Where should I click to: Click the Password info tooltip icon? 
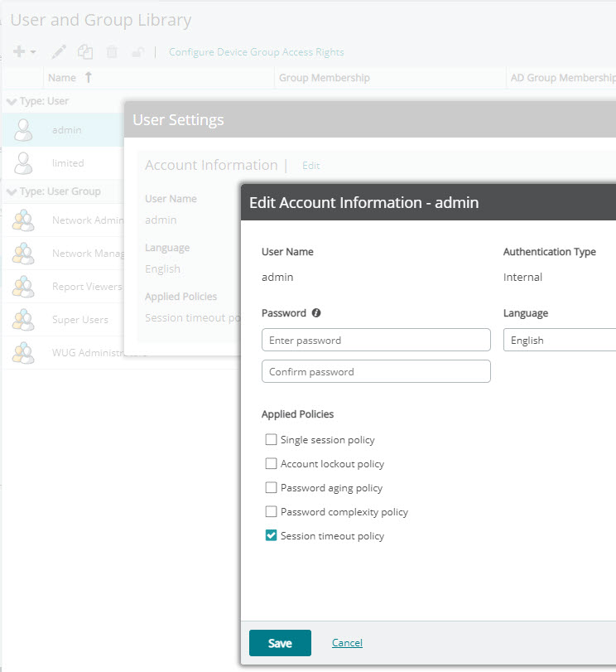[x=316, y=313]
